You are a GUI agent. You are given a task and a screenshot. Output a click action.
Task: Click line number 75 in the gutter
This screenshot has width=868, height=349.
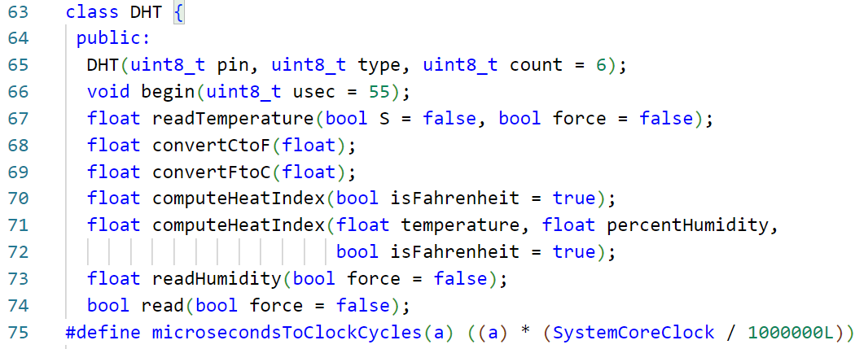(18, 333)
